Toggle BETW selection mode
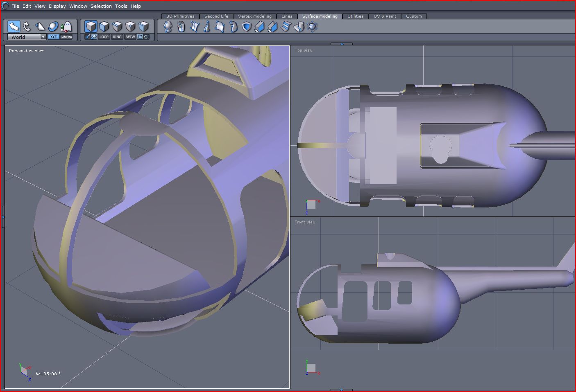Screen dimensions: 576x392 (x=130, y=37)
